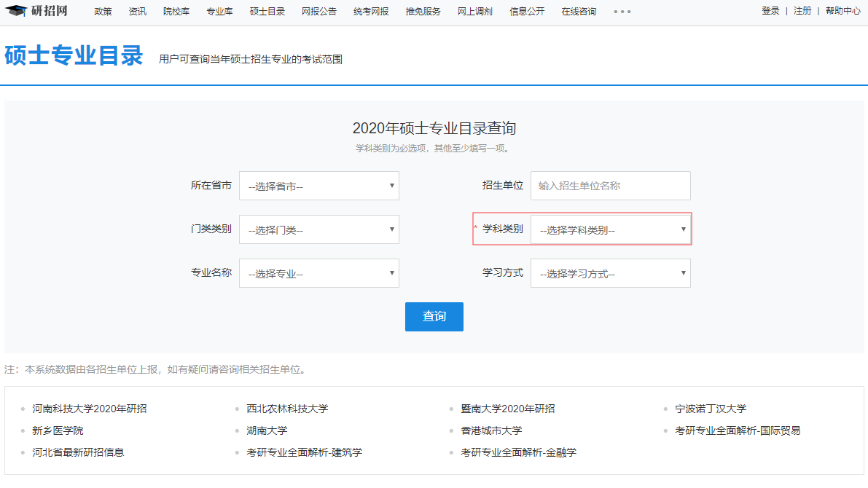The image size is (868, 488).
Task: Go to 院校库 in navigation bar
Action: coord(176,12)
